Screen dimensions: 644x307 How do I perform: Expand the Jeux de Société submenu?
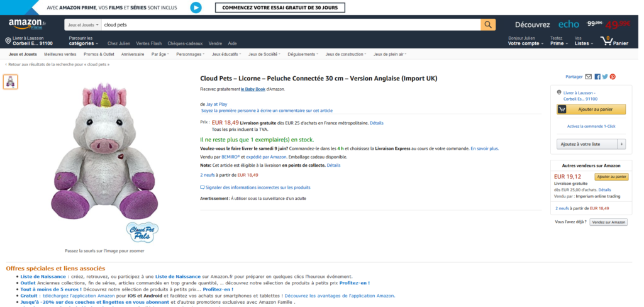coord(264,54)
